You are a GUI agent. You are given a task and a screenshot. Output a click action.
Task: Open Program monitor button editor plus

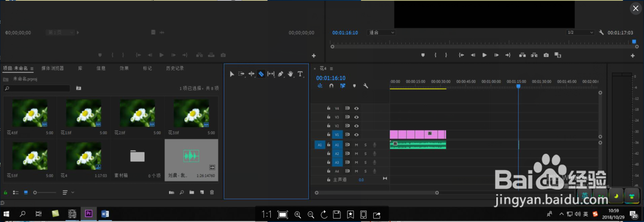[632, 56]
